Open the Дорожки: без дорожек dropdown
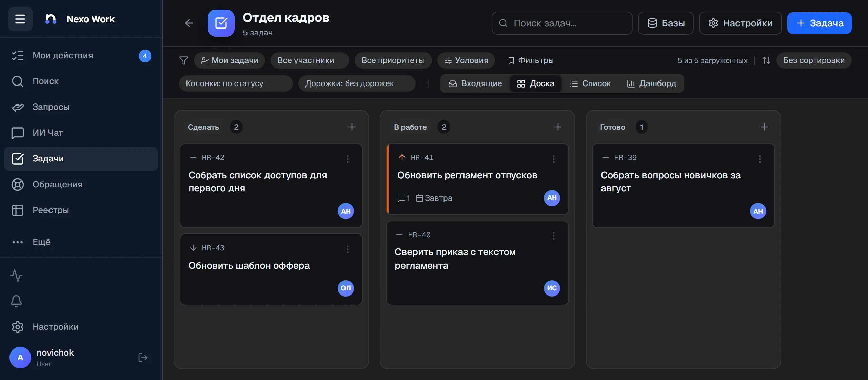 (x=357, y=83)
